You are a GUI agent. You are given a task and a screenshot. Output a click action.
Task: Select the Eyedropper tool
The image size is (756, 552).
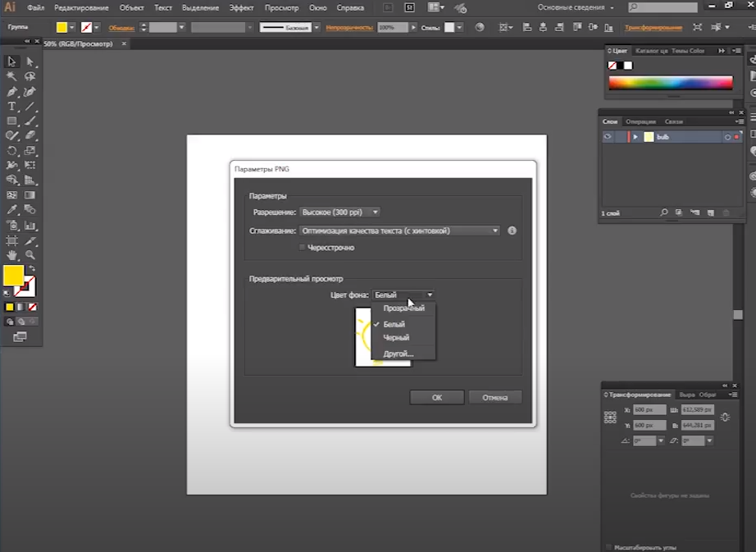coord(11,211)
